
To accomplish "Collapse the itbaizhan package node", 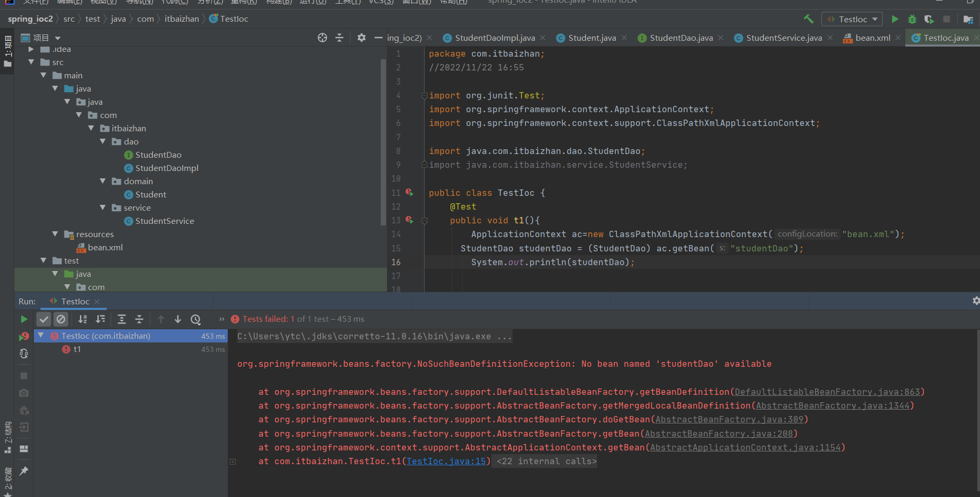I will (91, 128).
